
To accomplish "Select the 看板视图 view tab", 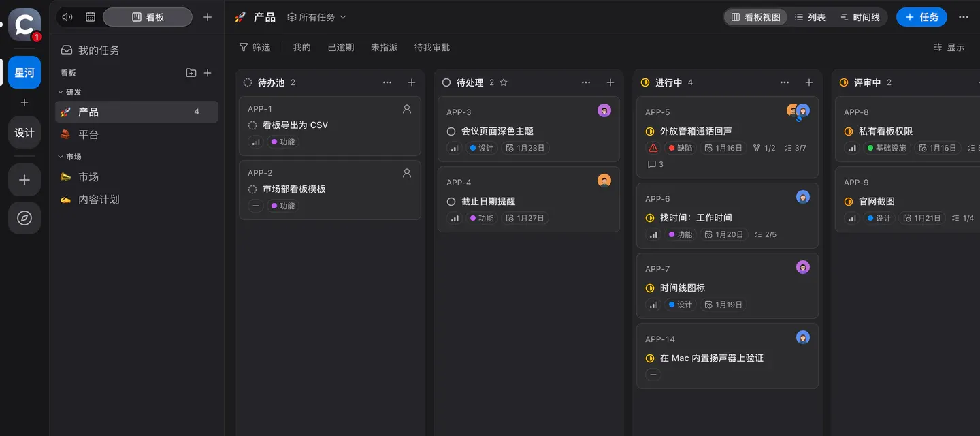I will pos(756,17).
